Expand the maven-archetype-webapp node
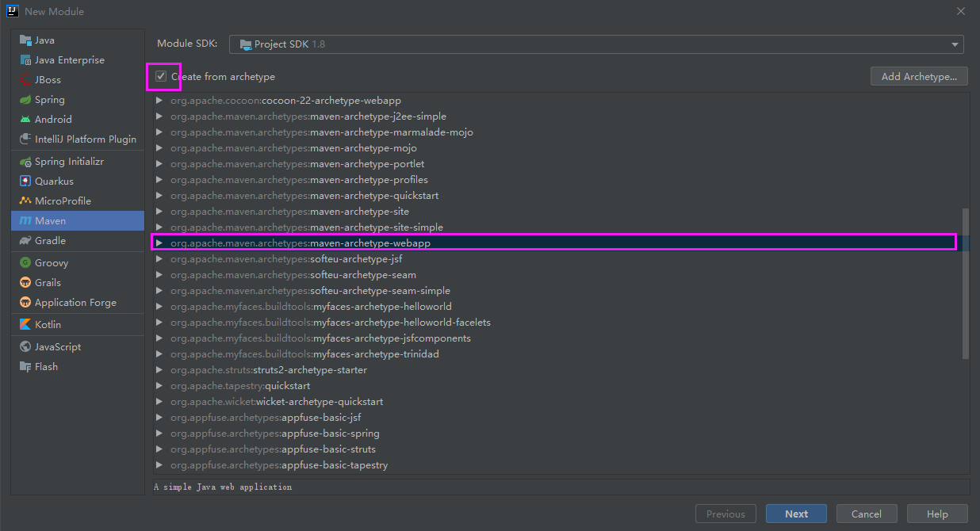The height and width of the screenshot is (531, 980). (159, 243)
